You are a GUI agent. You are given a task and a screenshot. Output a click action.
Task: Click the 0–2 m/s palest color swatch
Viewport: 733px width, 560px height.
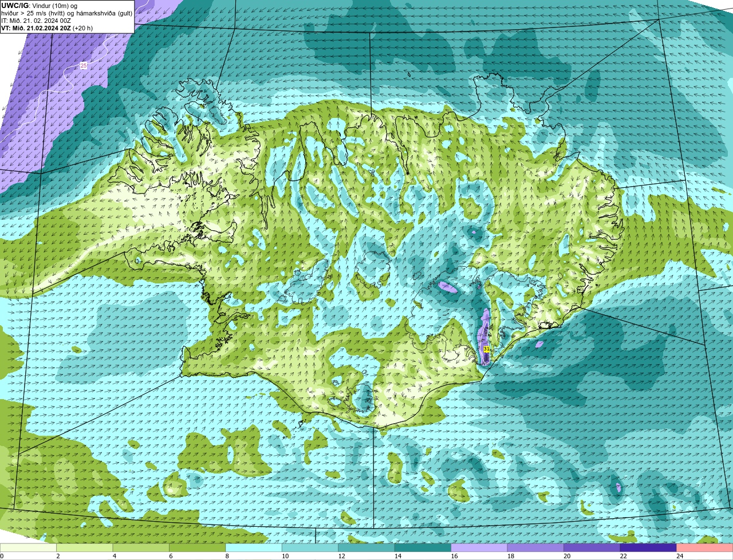click(x=28, y=547)
